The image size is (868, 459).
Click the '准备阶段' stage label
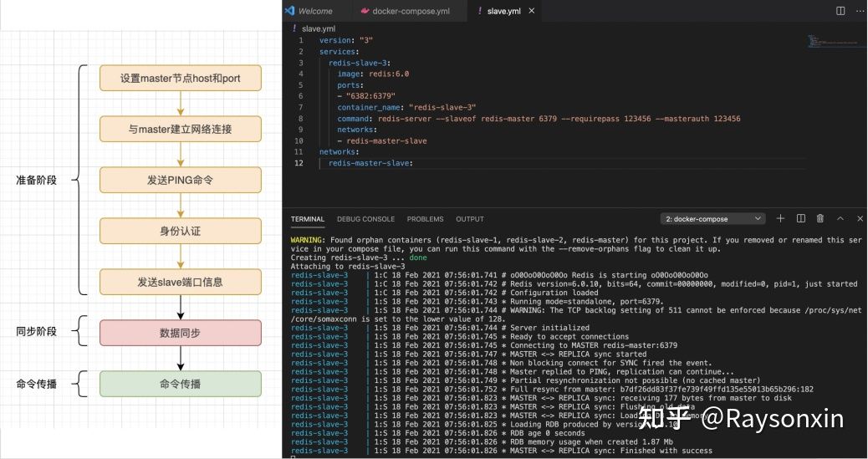tap(37, 180)
